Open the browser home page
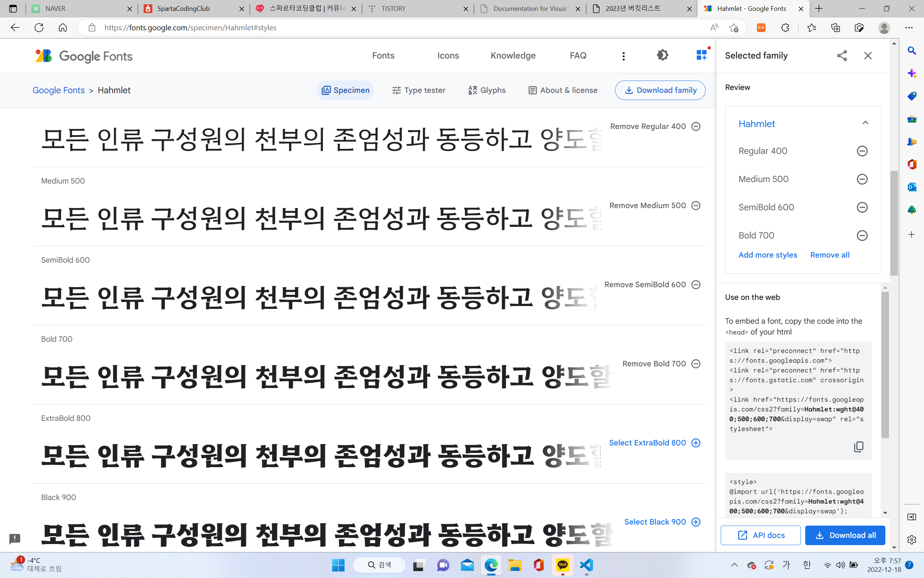The height and width of the screenshot is (578, 924). pos(62,27)
